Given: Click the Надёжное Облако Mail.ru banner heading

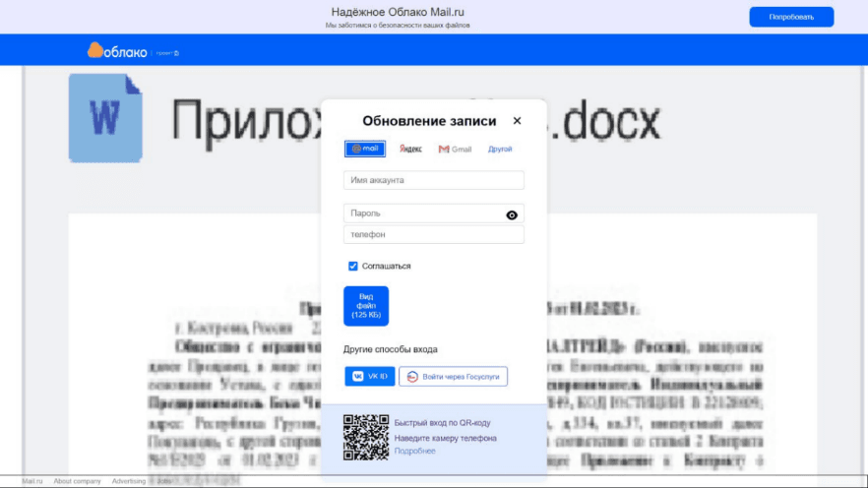Looking at the screenshot, I should tap(398, 12).
